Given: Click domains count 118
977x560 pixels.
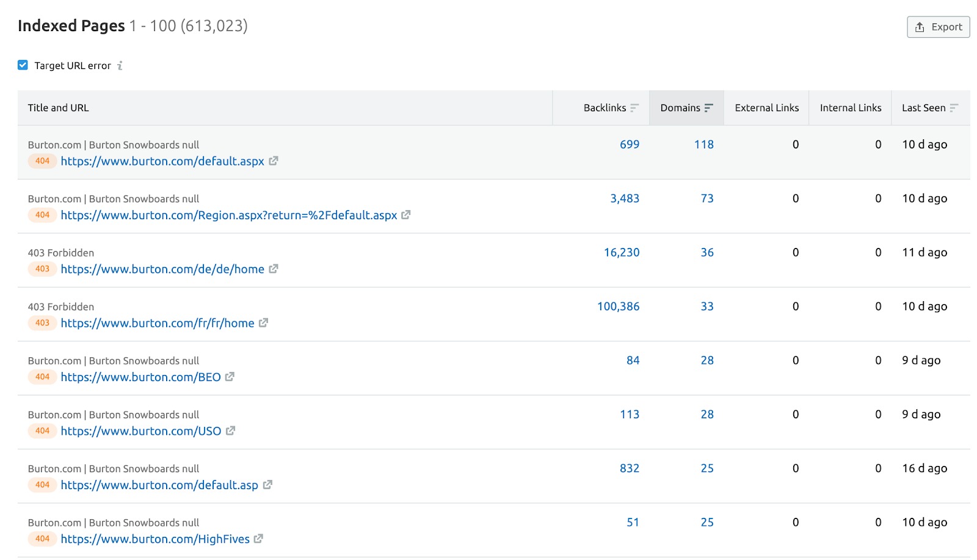Looking at the screenshot, I should click(x=703, y=144).
